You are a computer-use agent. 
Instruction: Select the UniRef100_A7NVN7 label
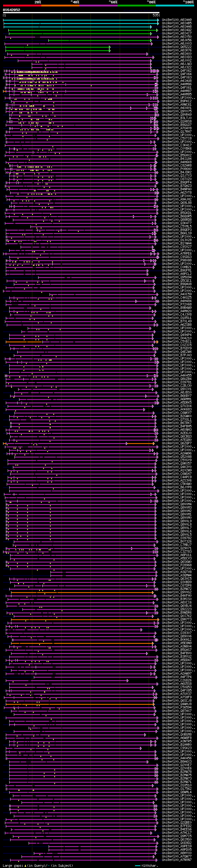pos(177,860)
